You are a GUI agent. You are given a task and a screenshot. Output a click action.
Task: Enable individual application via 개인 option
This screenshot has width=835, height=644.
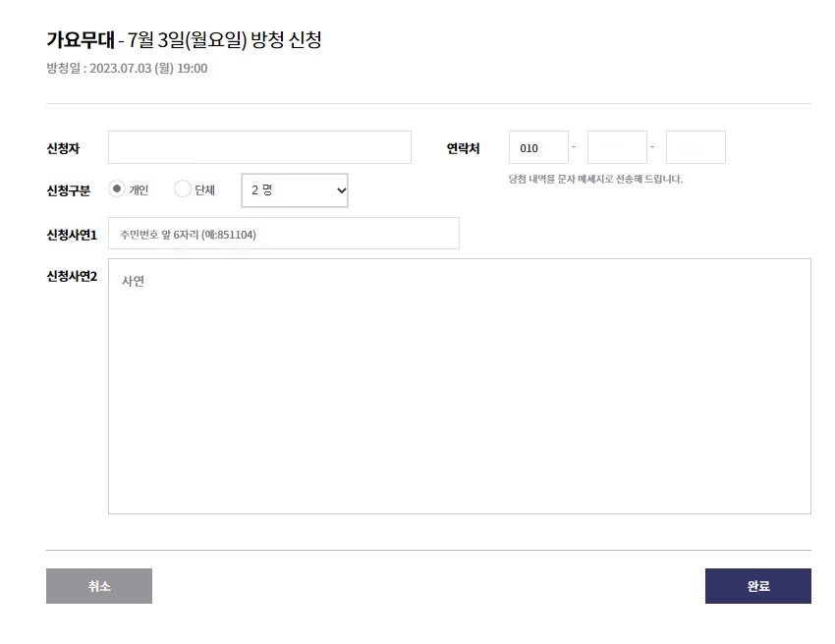116,189
